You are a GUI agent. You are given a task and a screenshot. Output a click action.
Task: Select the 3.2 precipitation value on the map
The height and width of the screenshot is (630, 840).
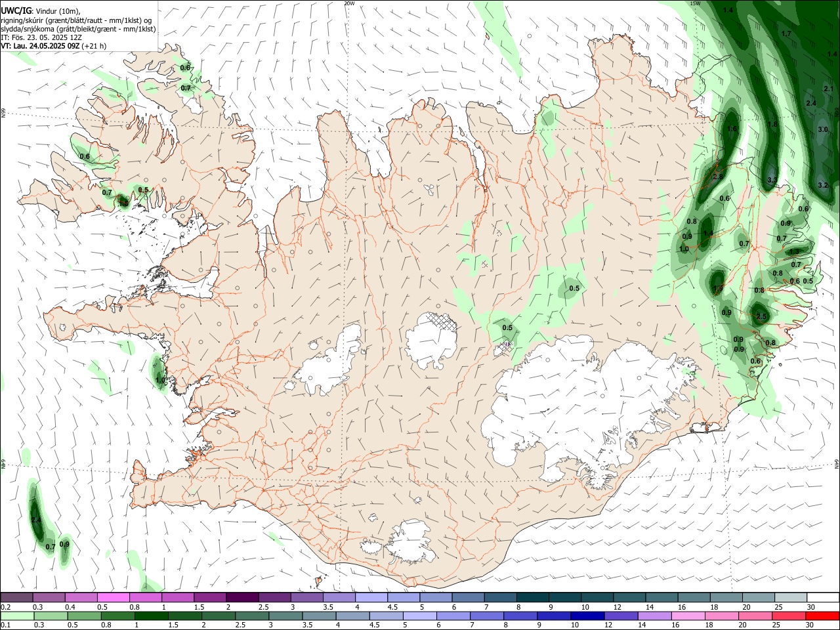[x=824, y=185]
